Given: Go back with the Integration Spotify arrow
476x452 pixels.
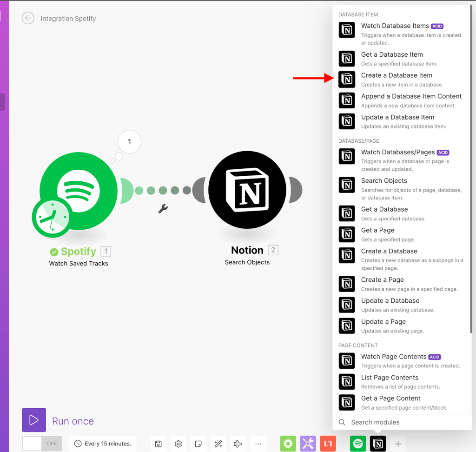Looking at the screenshot, I should click(x=28, y=18).
